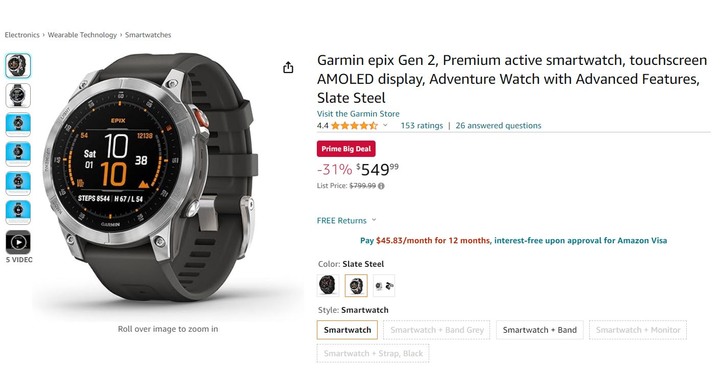Open the Electronics breadcrumb
The width and height of the screenshot is (720, 369).
(x=22, y=35)
